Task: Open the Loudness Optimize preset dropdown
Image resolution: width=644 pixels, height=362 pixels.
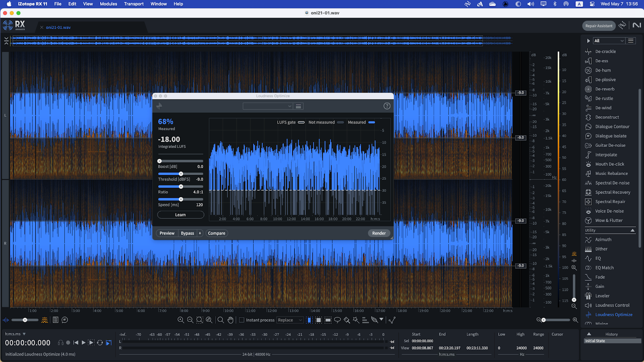Action: 268,106
